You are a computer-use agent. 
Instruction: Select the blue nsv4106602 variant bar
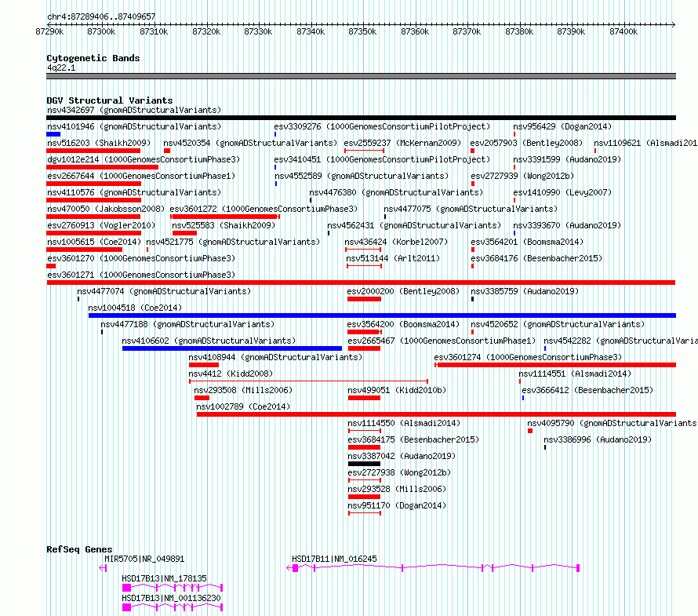pyautogui.click(x=232, y=348)
